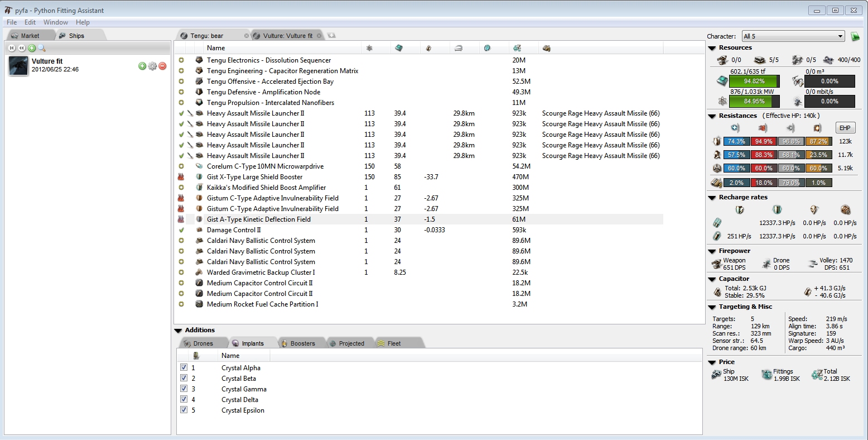Sort by the capacitor usage column icon
This screenshot has height=440, width=868.
[x=428, y=48]
